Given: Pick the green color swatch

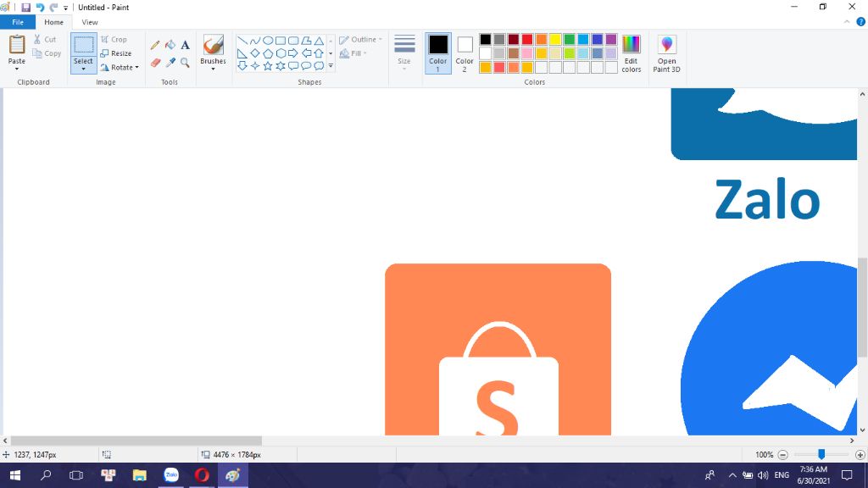Looking at the screenshot, I should (569, 39).
